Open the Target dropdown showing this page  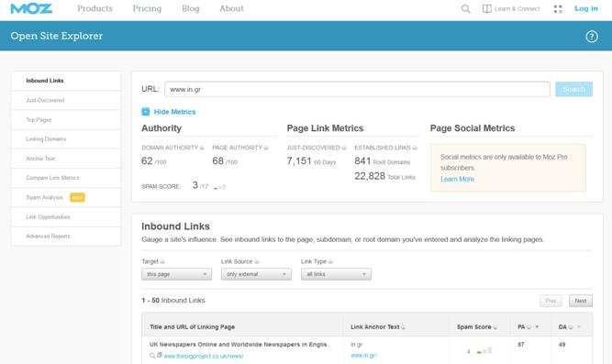(176, 274)
